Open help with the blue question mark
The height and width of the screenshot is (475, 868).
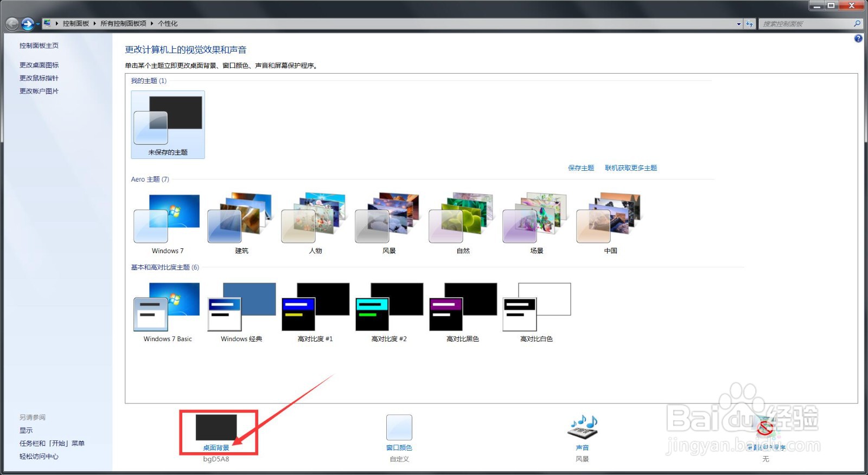tap(858, 38)
